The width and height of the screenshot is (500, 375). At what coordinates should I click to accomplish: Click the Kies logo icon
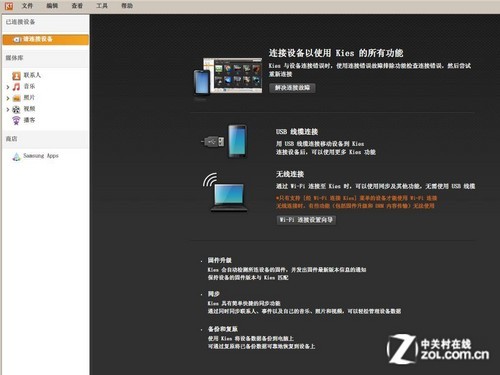(9, 6)
